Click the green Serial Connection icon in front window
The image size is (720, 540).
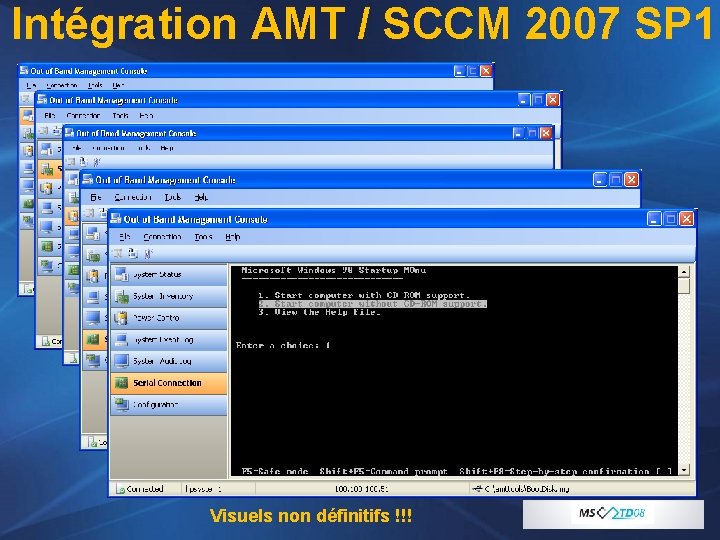[122, 383]
